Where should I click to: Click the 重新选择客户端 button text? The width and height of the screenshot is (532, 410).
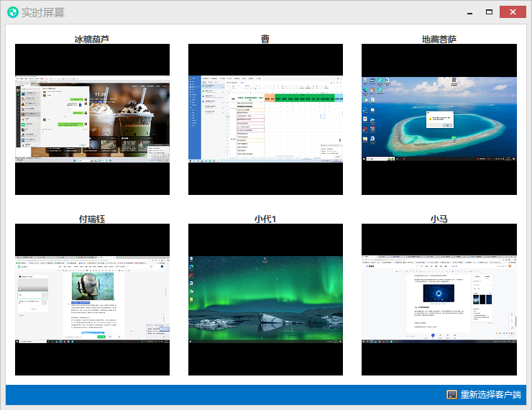tap(491, 395)
